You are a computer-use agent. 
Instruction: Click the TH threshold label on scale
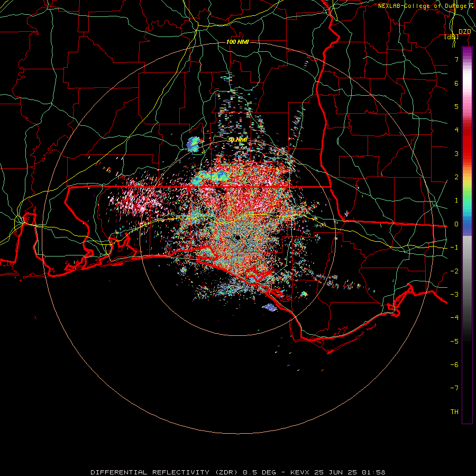click(454, 412)
